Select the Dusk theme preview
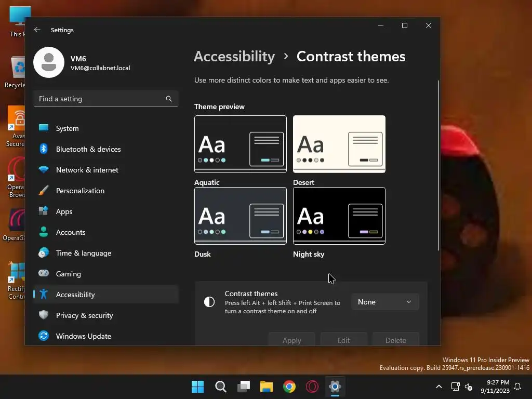Viewport: 532px width, 399px height. click(x=240, y=216)
